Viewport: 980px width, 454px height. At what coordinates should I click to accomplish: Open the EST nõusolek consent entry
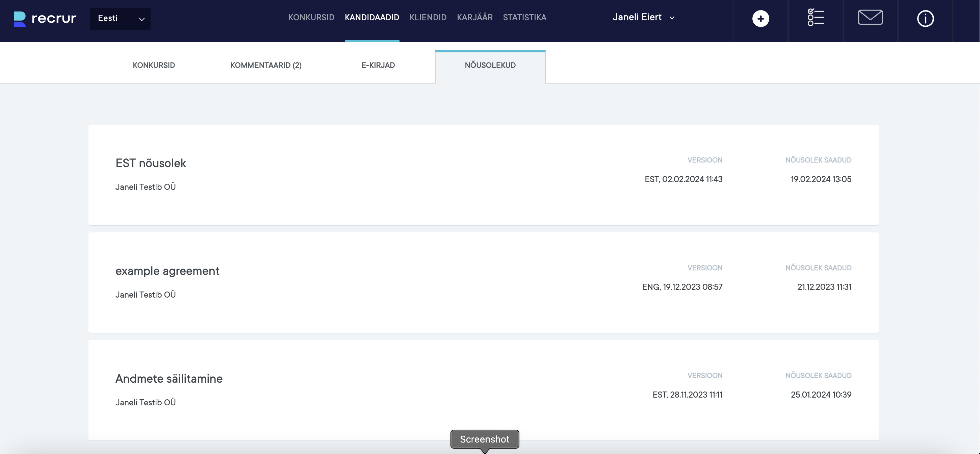151,163
